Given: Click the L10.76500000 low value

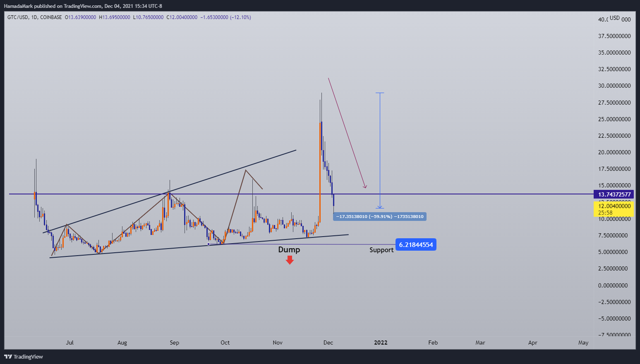Looking at the screenshot, I should pos(148,17).
